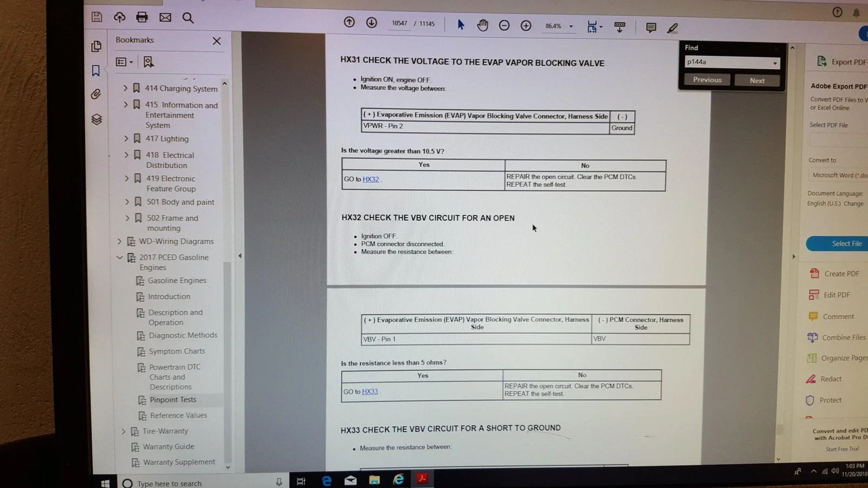Expand WD-Wiring Diagrams bookmark

(x=119, y=241)
